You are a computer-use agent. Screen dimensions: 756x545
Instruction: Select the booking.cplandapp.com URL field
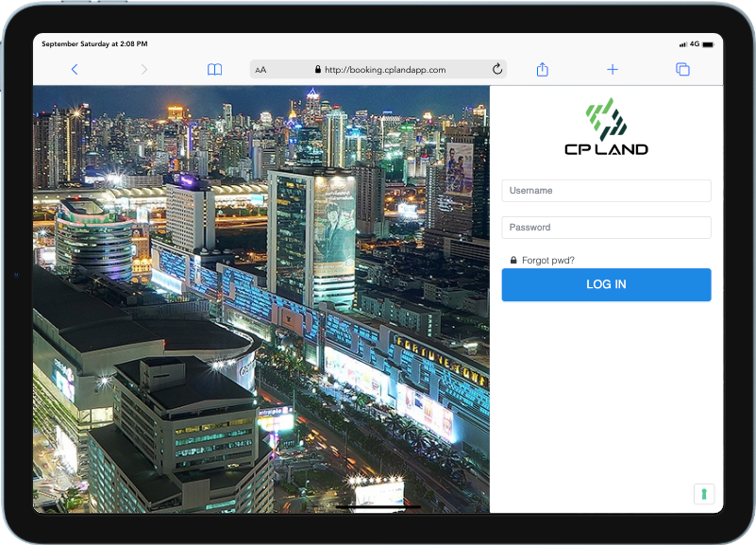click(384, 69)
